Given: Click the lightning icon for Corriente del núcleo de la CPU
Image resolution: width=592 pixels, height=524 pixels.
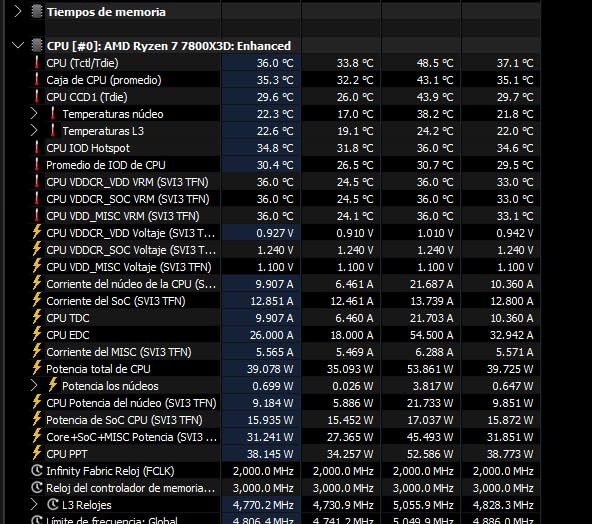Looking at the screenshot, I should tap(37, 283).
